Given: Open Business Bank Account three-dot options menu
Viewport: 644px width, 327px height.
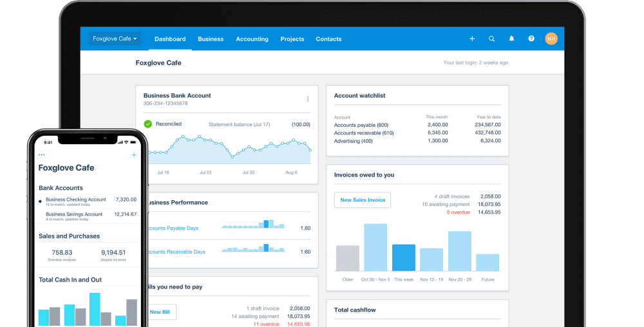Looking at the screenshot, I should coord(308,99).
